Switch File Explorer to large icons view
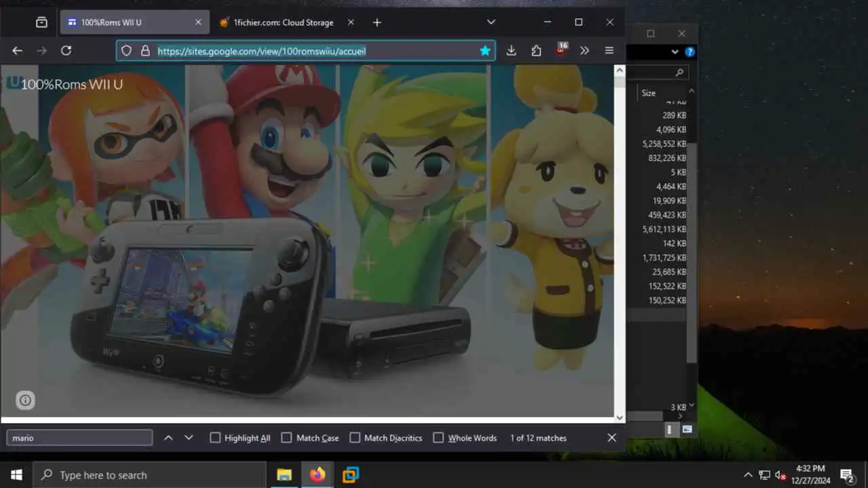Image resolution: width=868 pixels, height=488 pixels. tap(687, 429)
